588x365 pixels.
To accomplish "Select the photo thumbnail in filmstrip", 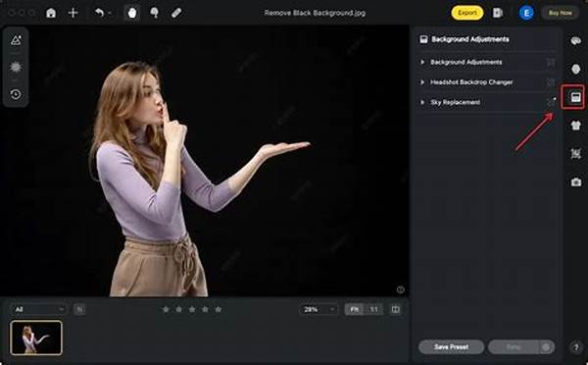I will coord(36,338).
